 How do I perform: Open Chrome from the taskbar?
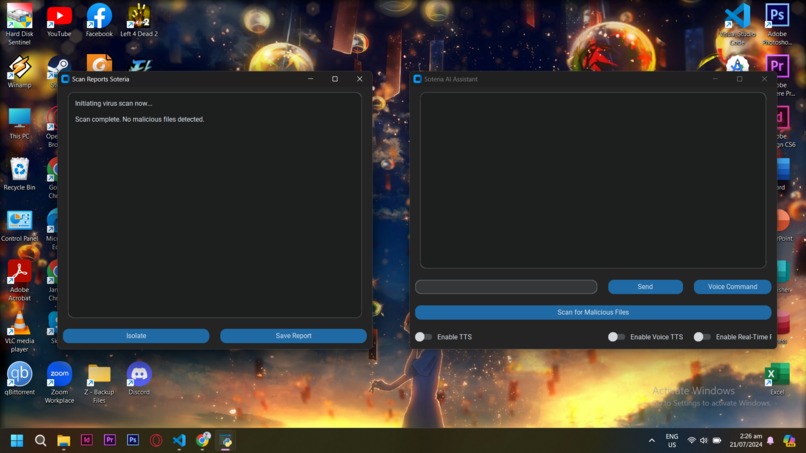pos(203,440)
